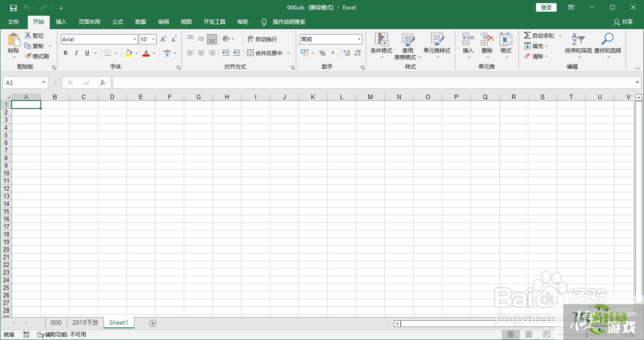Click the Cut (剪切) scissors icon
The image size is (644, 340).
[28, 35]
